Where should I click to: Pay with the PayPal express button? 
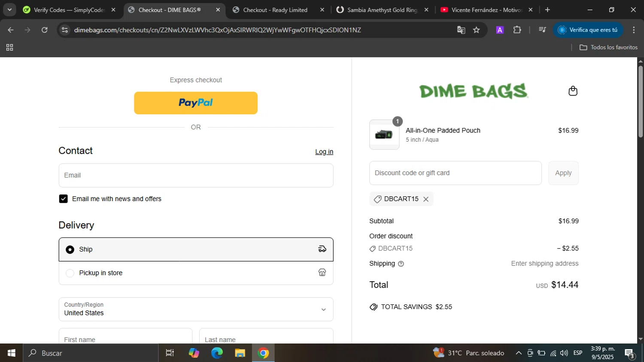point(196,103)
